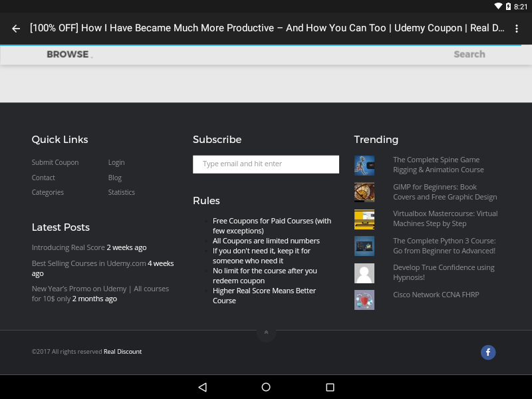Tap the '2 months ago' post date
This screenshot has width=532, height=399.
[94, 299]
